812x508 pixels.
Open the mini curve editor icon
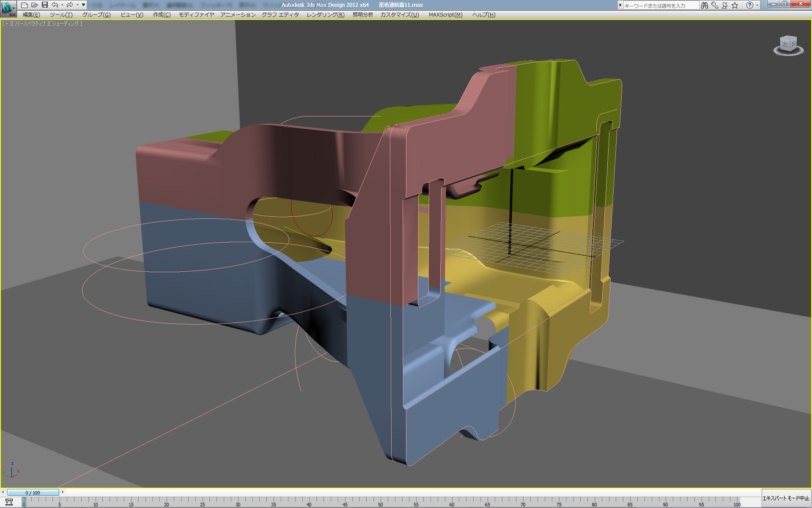(9, 502)
